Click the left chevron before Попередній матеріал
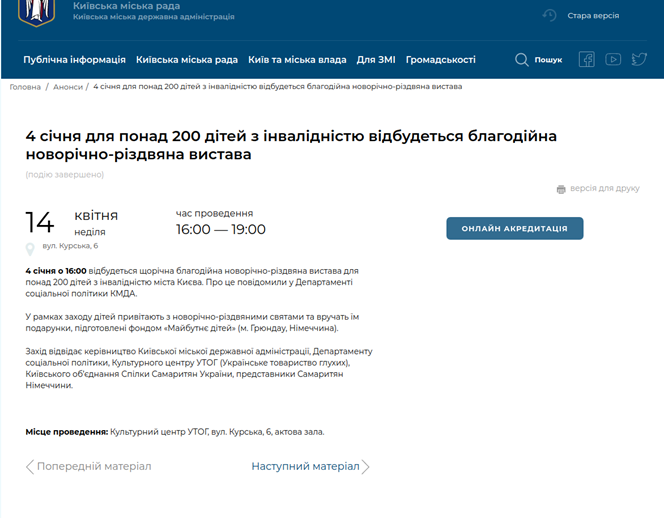The image size is (664, 518). (30, 467)
